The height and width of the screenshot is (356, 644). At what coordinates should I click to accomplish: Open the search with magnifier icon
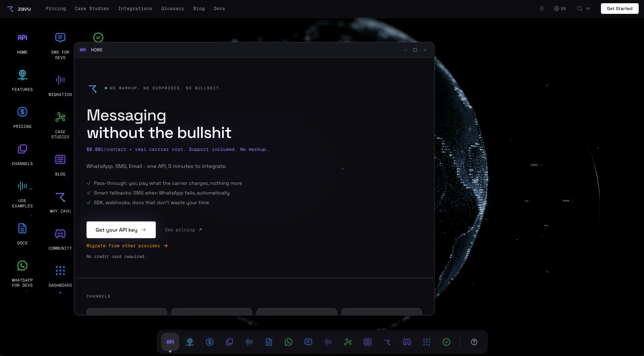pyautogui.click(x=579, y=9)
